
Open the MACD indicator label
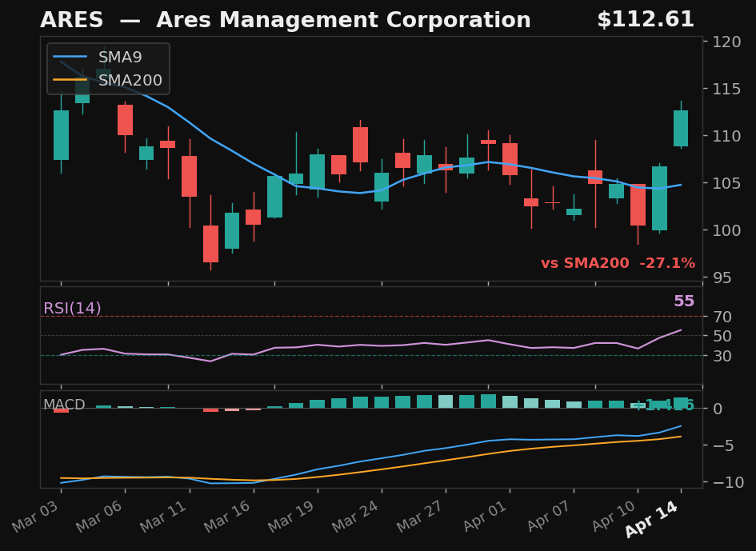[x=64, y=405]
